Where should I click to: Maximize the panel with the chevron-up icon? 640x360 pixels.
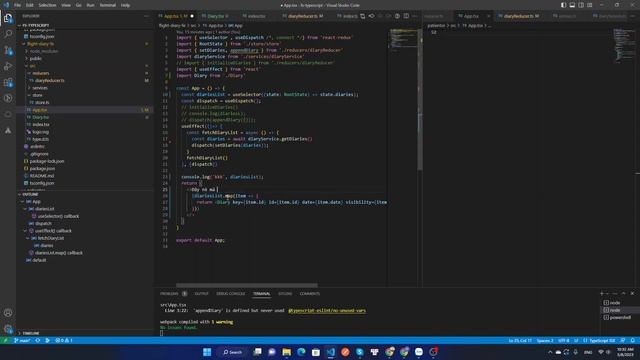624,293
